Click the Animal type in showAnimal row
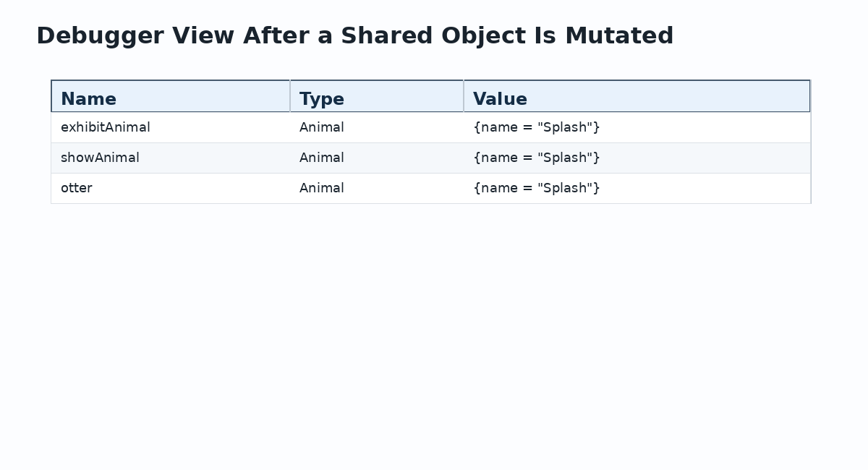Screen dimensions: 868x470 click(x=322, y=158)
